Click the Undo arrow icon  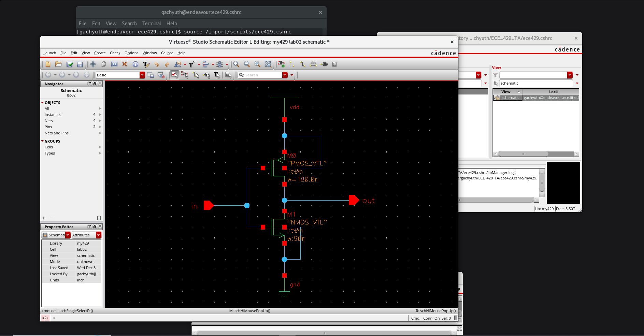click(x=157, y=64)
